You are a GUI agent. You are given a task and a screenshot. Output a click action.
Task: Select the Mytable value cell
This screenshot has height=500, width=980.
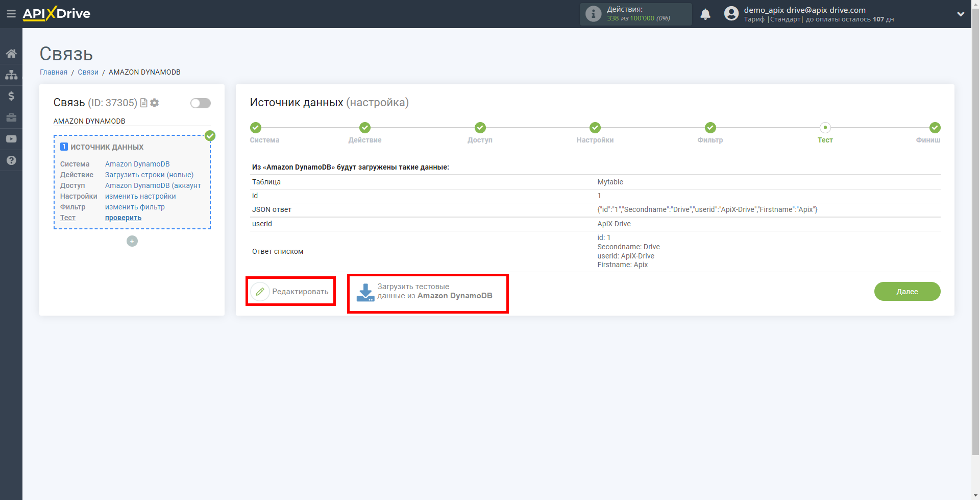tap(610, 182)
